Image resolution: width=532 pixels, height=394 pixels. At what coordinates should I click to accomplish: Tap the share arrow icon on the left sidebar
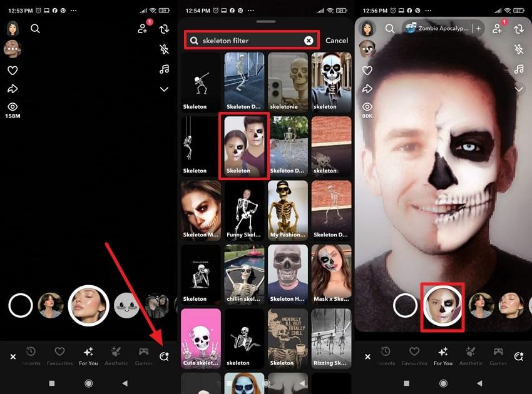coord(14,89)
